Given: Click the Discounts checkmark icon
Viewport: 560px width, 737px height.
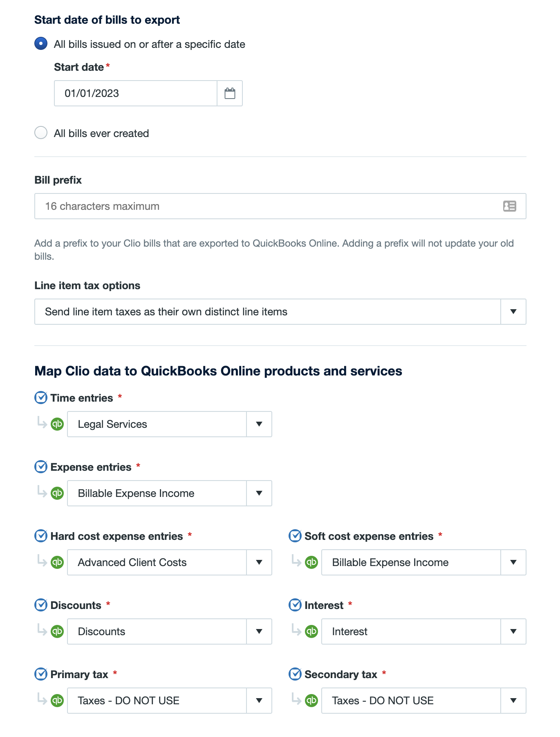Looking at the screenshot, I should (41, 605).
